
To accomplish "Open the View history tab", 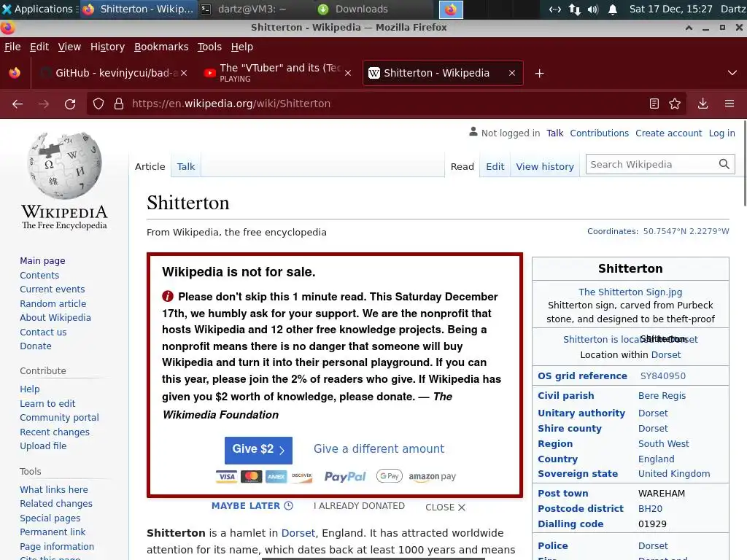I will click(x=545, y=167).
